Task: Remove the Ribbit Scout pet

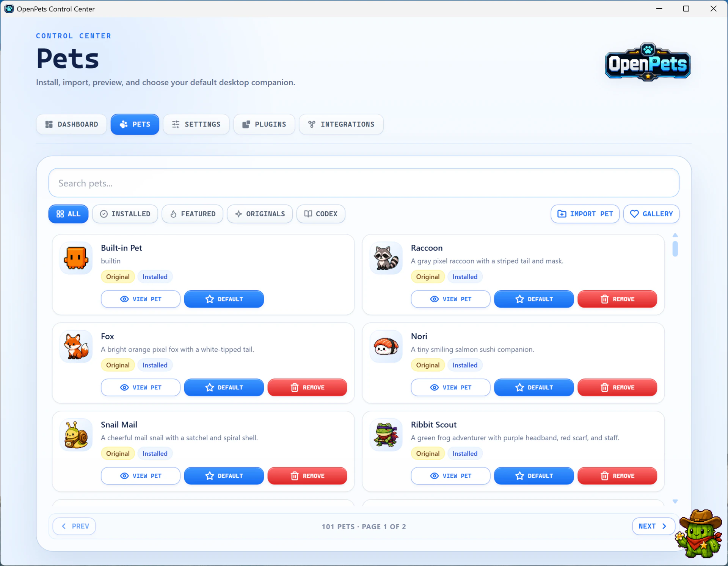Action: point(617,476)
